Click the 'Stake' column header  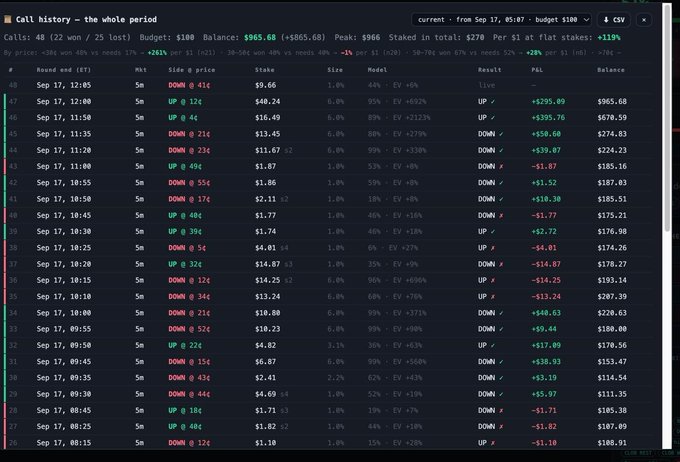pos(265,70)
